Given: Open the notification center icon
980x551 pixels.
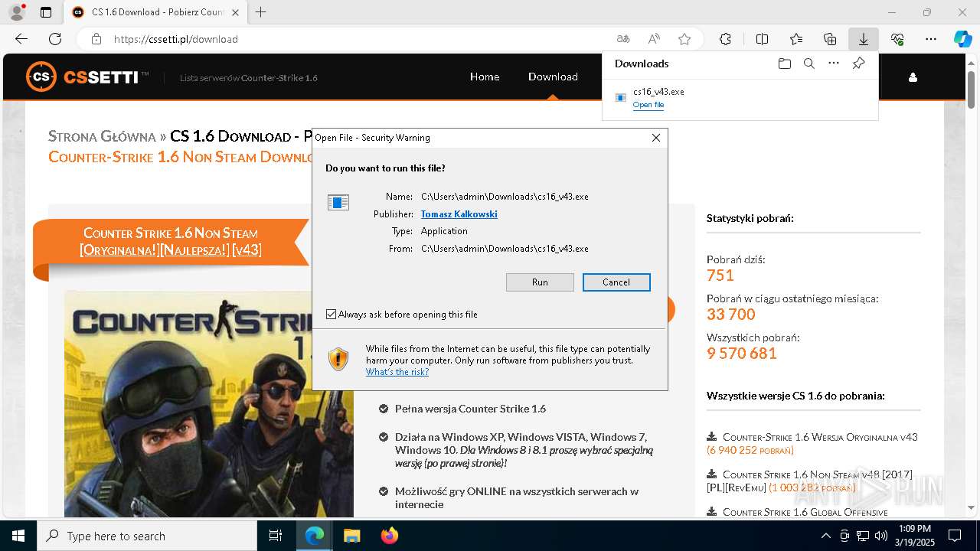Looking at the screenshot, I should point(955,536).
